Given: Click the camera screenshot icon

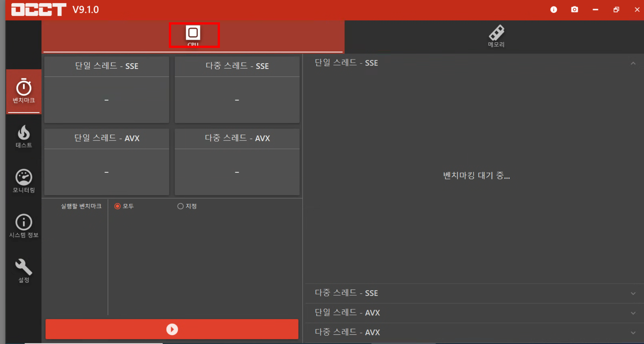Looking at the screenshot, I should (x=574, y=10).
